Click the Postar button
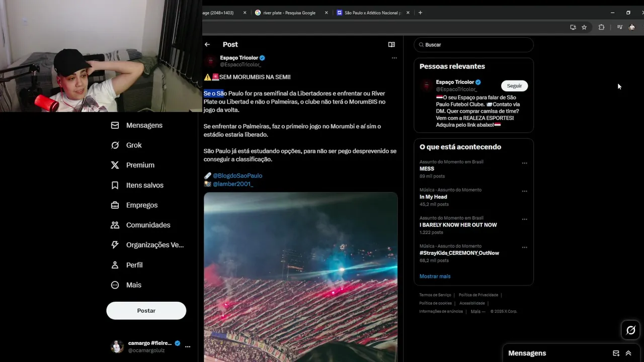Viewport: 644px width, 362px height. point(146,311)
